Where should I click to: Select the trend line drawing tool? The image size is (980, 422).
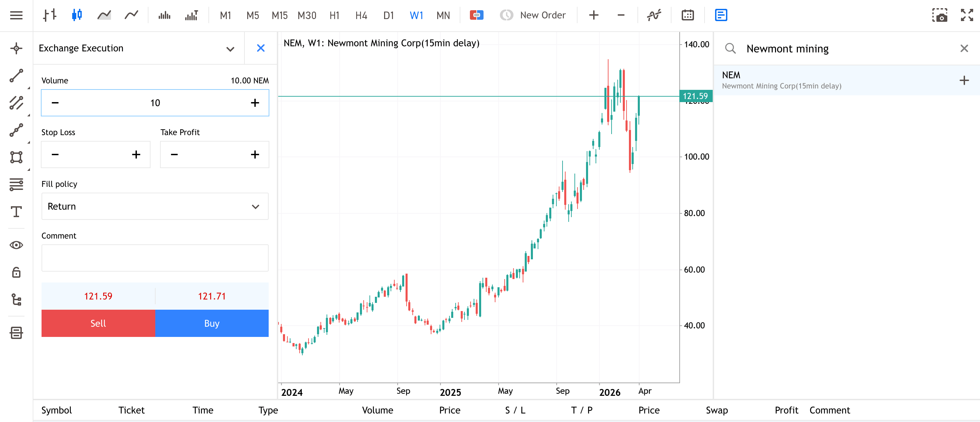coord(16,76)
